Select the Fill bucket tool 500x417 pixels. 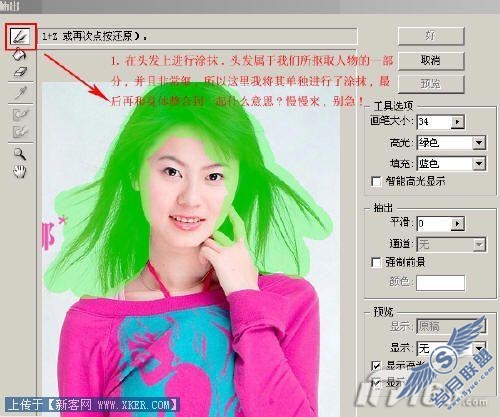(x=19, y=55)
